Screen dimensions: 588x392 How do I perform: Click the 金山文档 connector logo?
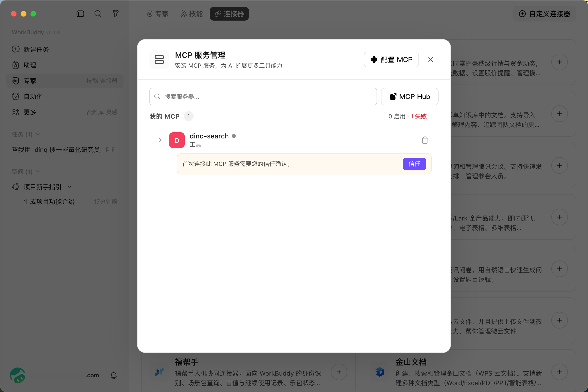[x=380, y=372]
